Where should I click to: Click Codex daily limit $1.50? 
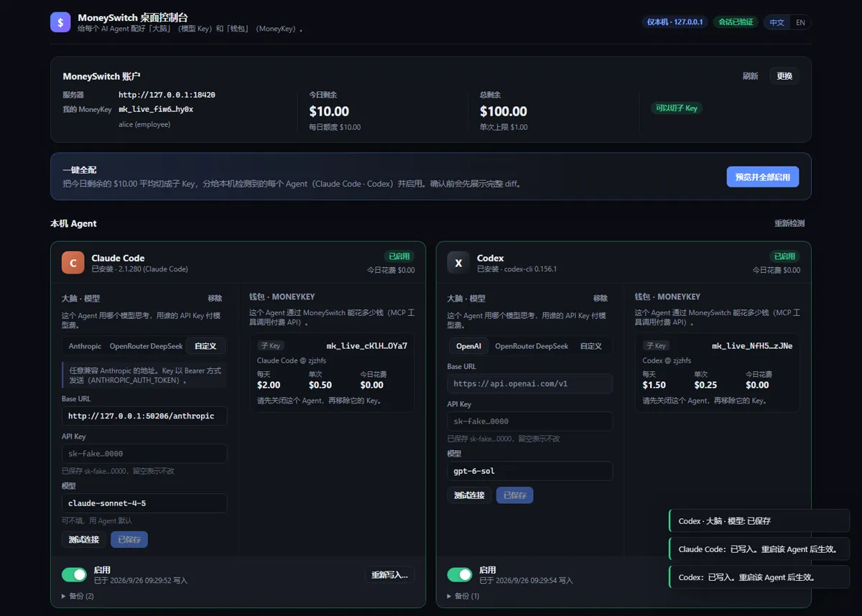tap(654, 385)
